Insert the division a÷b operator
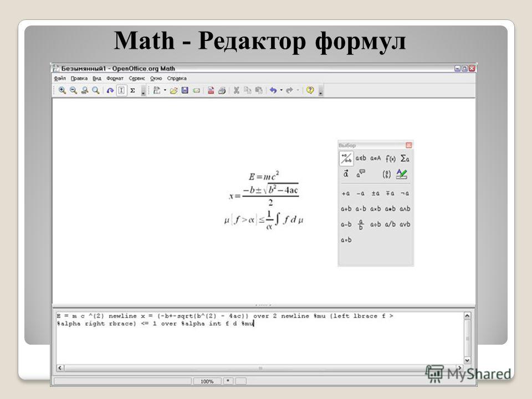 click(x=375, y=224)
